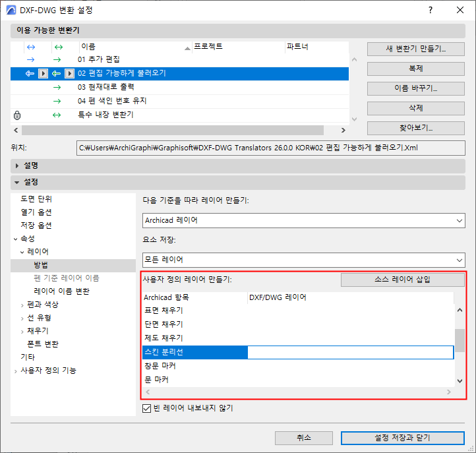
Task: Open help with the question mark icon
Action: 431,10
